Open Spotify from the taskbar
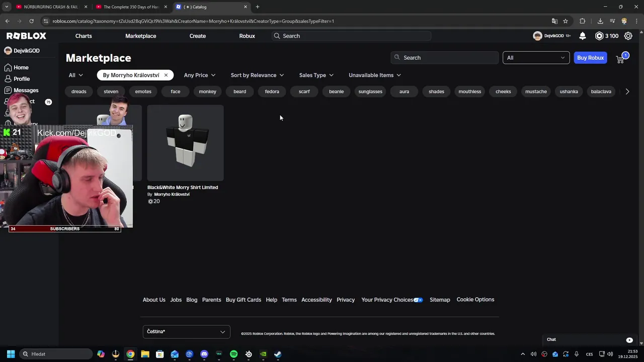 (x=233, y=354)
